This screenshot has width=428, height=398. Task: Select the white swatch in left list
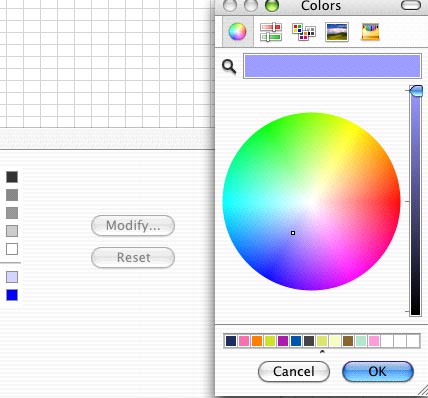(12, 249)
